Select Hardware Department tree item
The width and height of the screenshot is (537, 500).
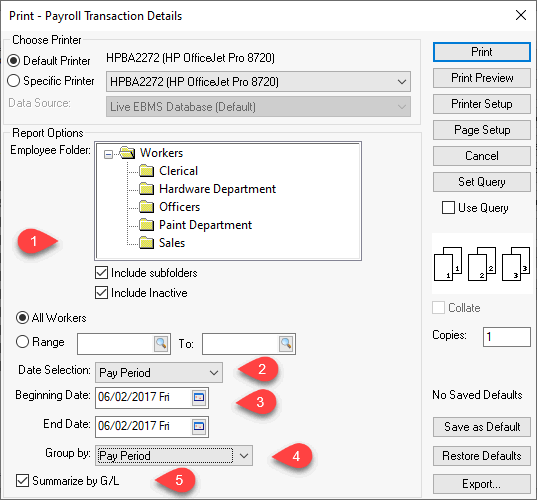point(217,189)
